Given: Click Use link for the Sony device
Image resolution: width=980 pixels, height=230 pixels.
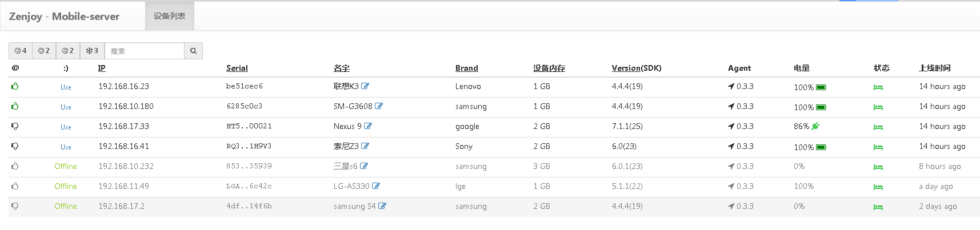Looking at the screenshot, I should [66, 147].
